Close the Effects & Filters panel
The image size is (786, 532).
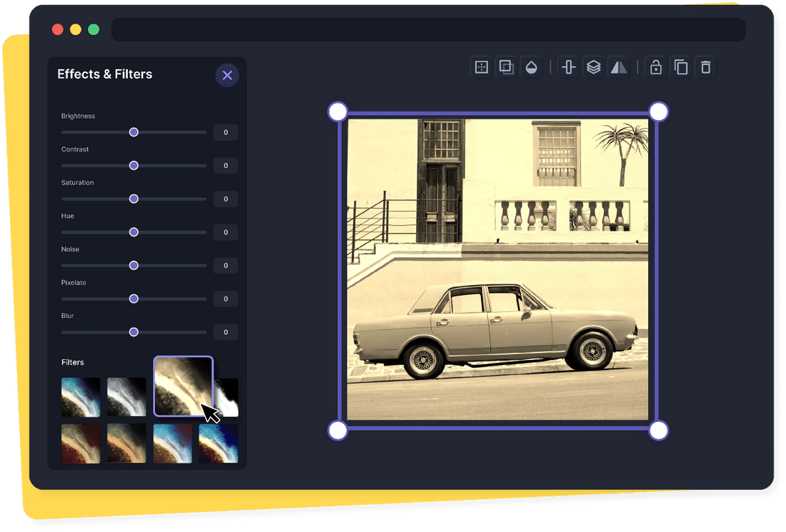(x=227, y=75)
